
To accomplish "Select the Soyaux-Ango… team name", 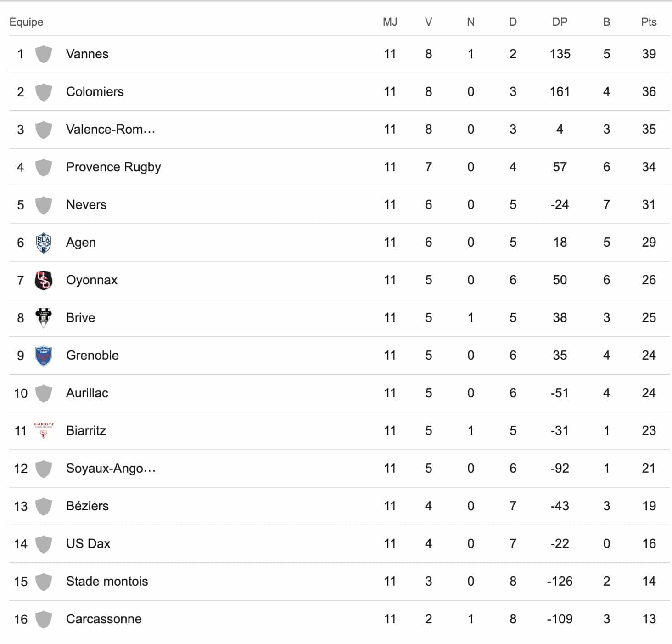I will click(x=111, y=469).
